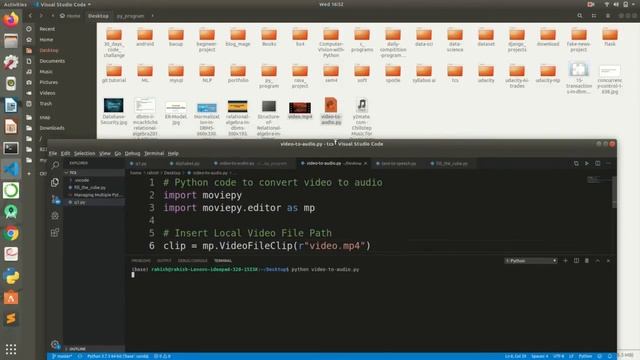The width and height of the screenshot is (640, 360).
Task: Split the terminal panel
Action: 576,260
